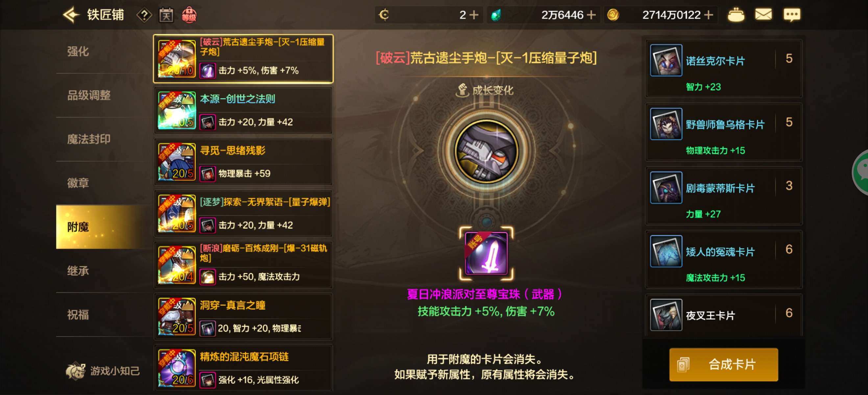Open the red 等级 lock icon
The image size is (868, 395).
pyautogui.click(x=189, y=15)
